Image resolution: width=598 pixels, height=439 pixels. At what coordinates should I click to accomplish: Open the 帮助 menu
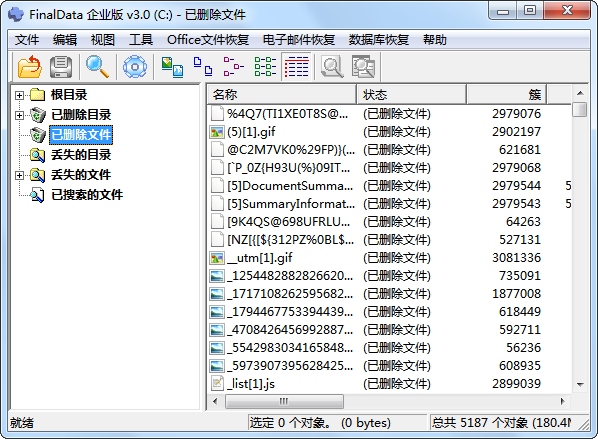(x=434, y=40)
